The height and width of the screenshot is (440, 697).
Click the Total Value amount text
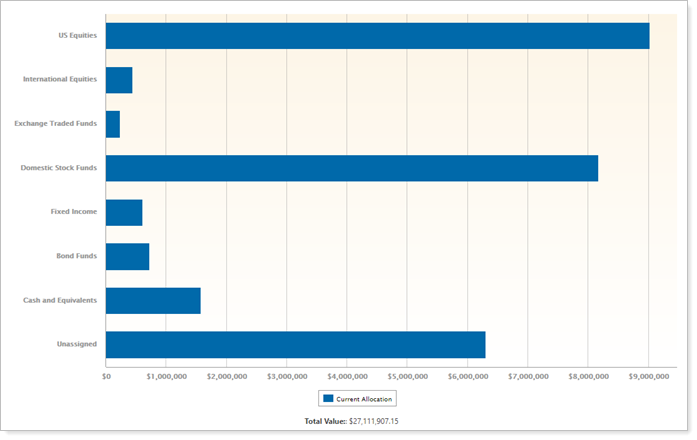point(374,421)
